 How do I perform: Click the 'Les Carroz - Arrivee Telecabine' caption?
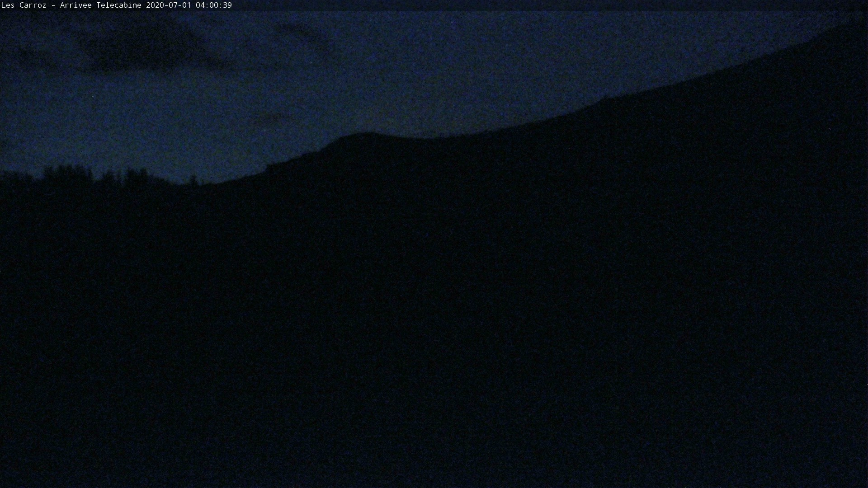[x=71, y=5]
